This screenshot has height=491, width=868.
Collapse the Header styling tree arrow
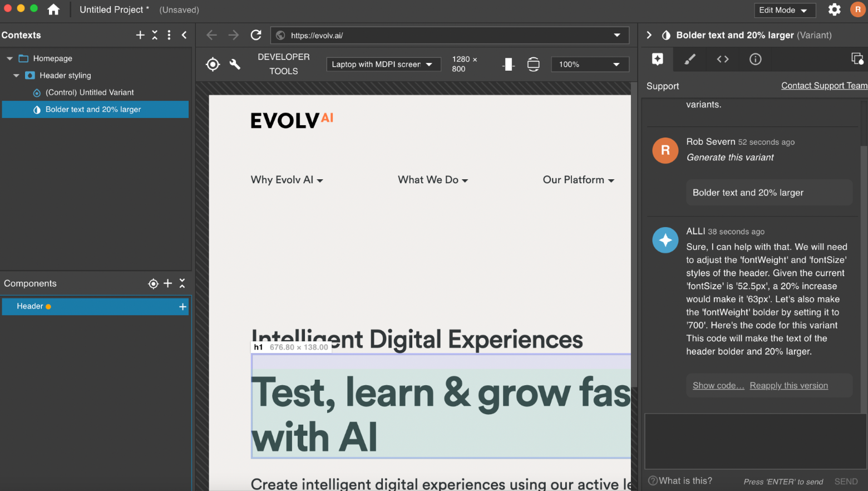click(x=16, y=75)
